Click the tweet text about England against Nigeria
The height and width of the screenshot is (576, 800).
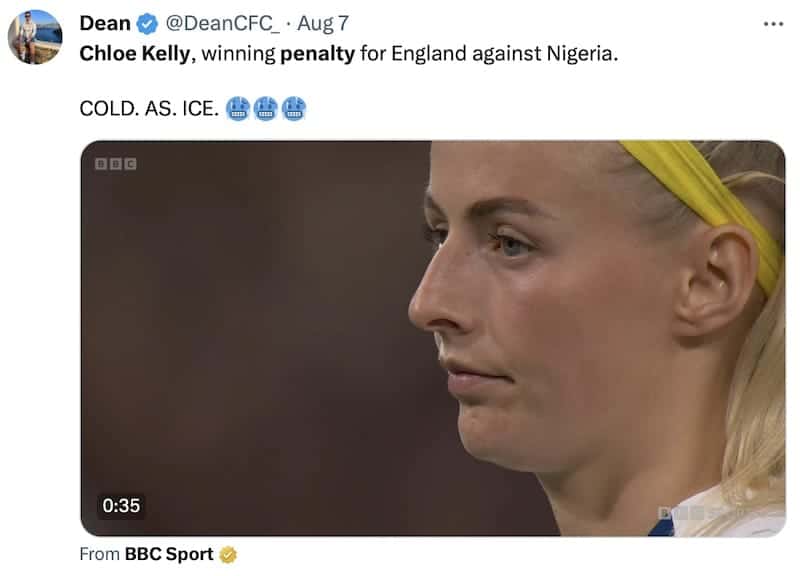click(x=348, y=54)
